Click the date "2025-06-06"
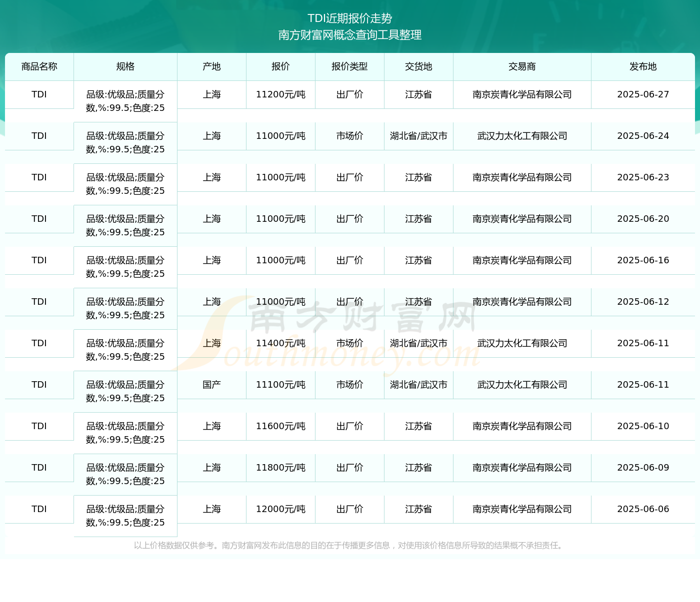 click(x=643, y=509)
